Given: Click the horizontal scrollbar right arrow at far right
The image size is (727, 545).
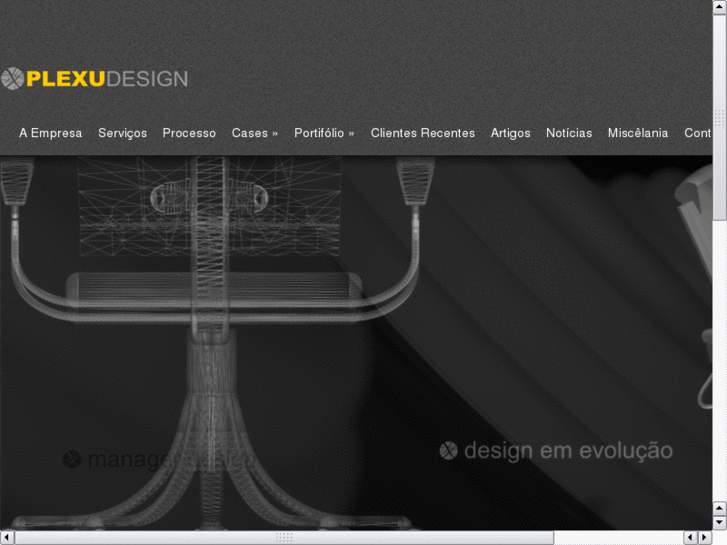Looking at the screenshot, I should pyautogui.click(x=705, y=538).
